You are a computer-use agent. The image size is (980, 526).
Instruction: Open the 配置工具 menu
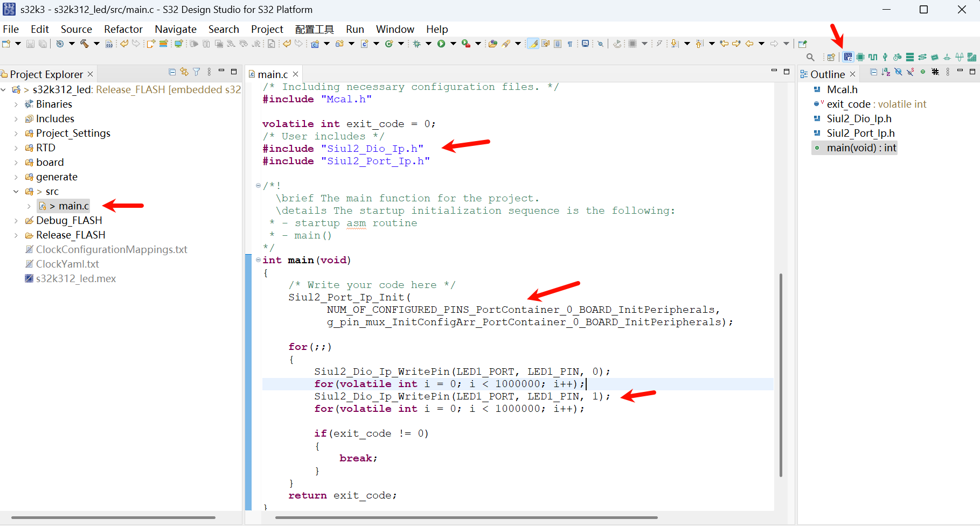[315, 29]
